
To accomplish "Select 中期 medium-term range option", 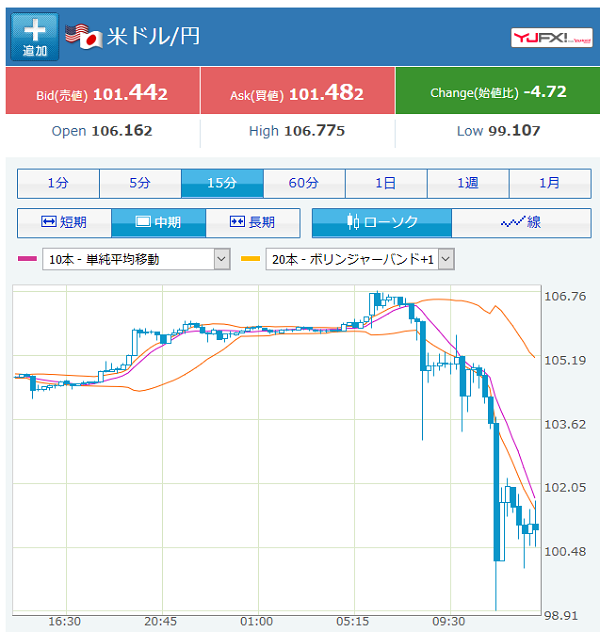I will click(158, 222).
